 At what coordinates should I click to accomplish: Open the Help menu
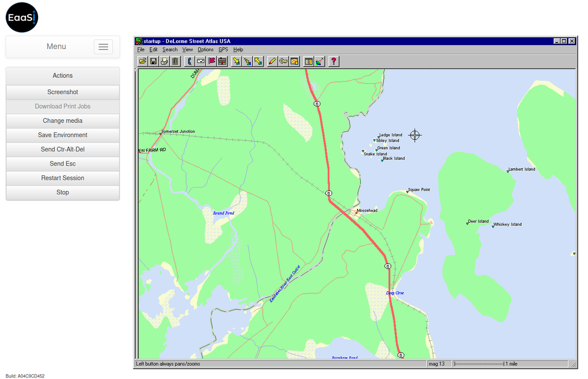pyautogui.click(x=238, y=49)
